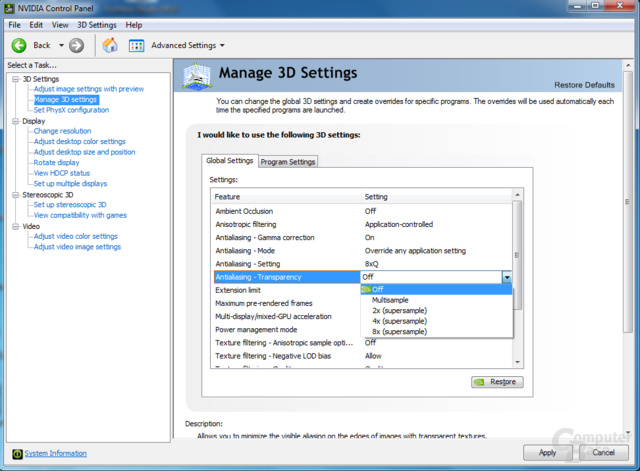Viewport: 640px width, 471px height.
Task: Open the Back history dropdown arrow
Action: click(61, 45)
